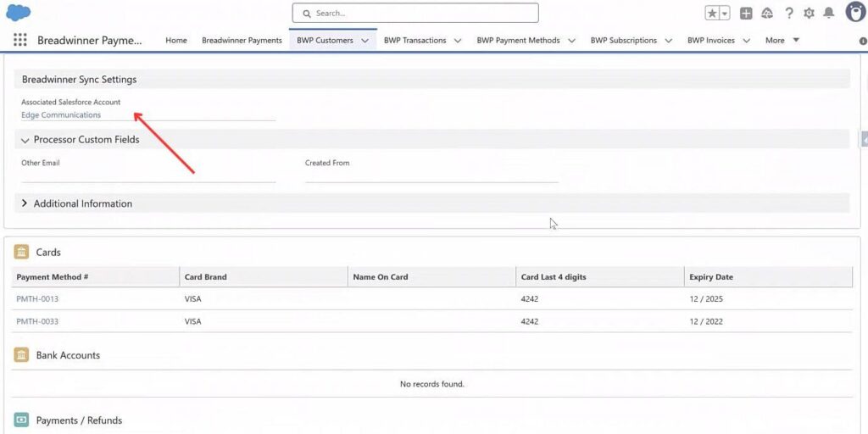The width and height of the screenshot is (868, 434).
Task: Open payment method PMTH-0013
Action: click(x=37, y=299)
